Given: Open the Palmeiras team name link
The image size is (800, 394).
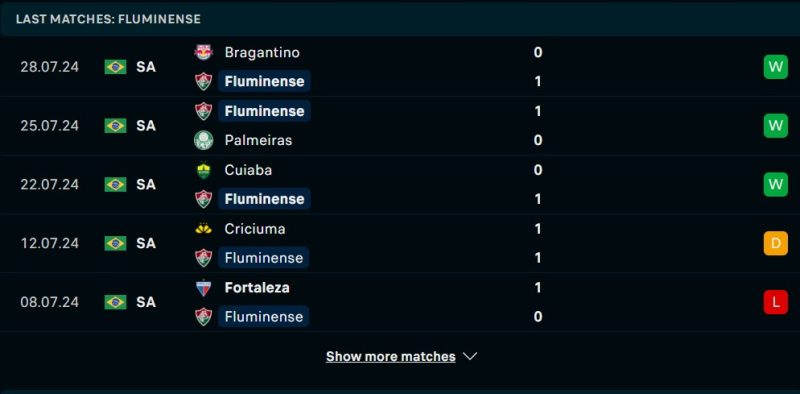Looking at the screenshot, I should (x=258, y=140).
